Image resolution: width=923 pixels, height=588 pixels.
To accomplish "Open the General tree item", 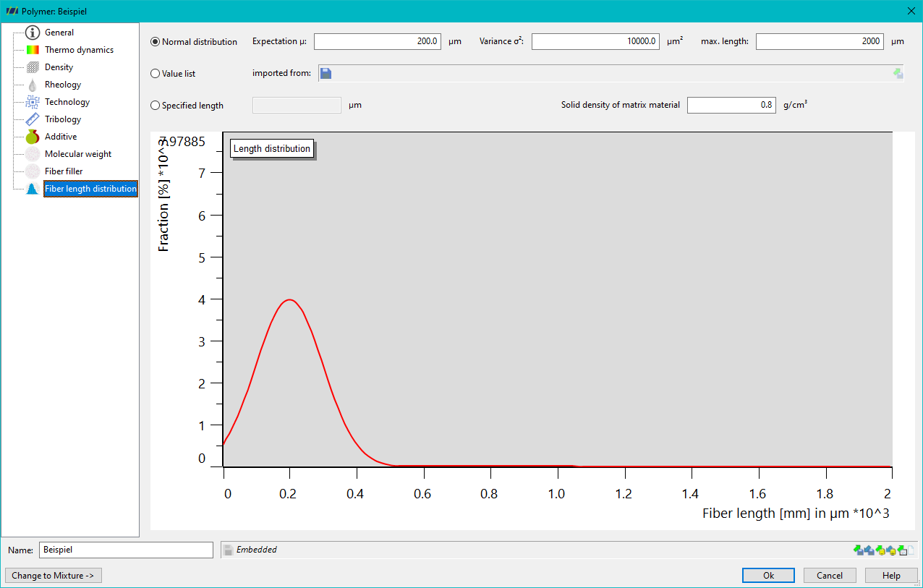I will (59, 33).
